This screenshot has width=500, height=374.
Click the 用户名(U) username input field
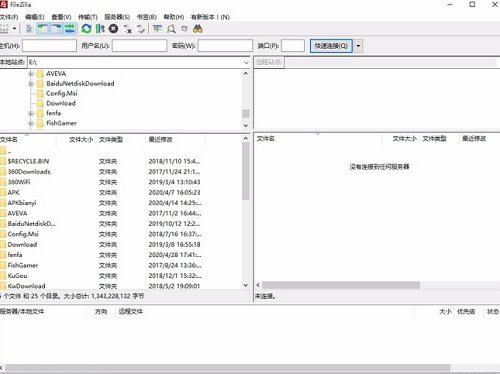(x=139, y=46)
